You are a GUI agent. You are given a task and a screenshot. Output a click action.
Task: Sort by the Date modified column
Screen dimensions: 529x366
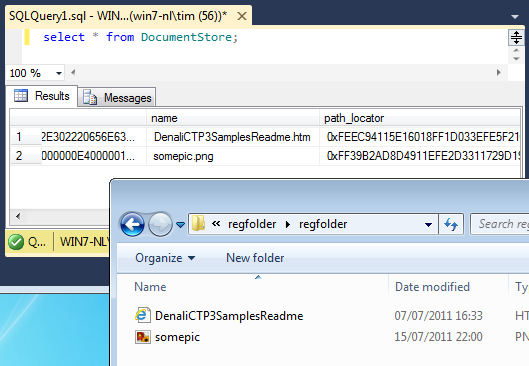point(449,287)
